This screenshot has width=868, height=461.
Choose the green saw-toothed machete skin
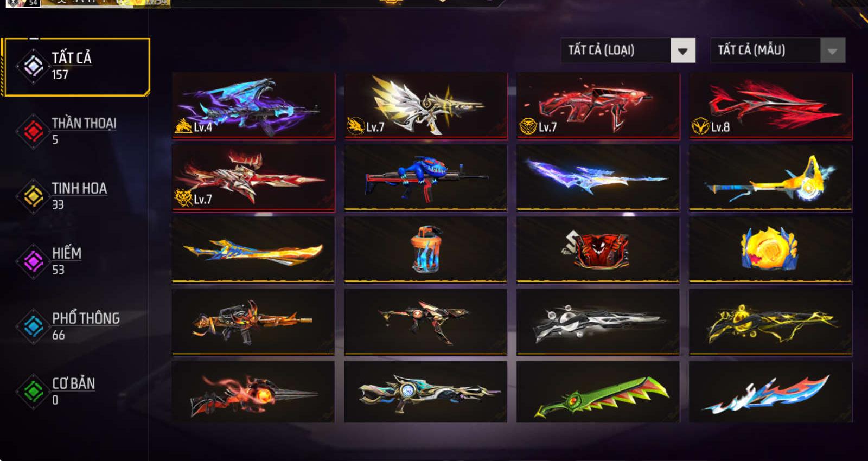pos(598,393)
